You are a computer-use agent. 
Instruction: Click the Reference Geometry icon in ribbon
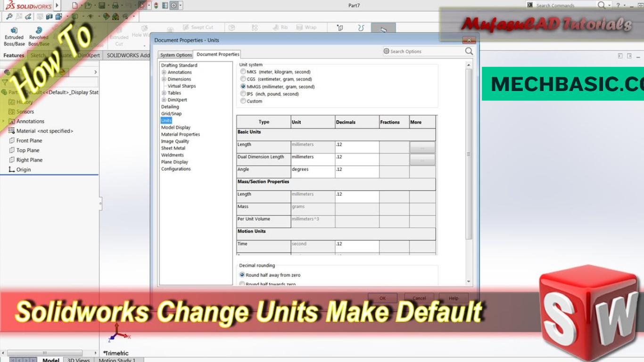[340, 28]
